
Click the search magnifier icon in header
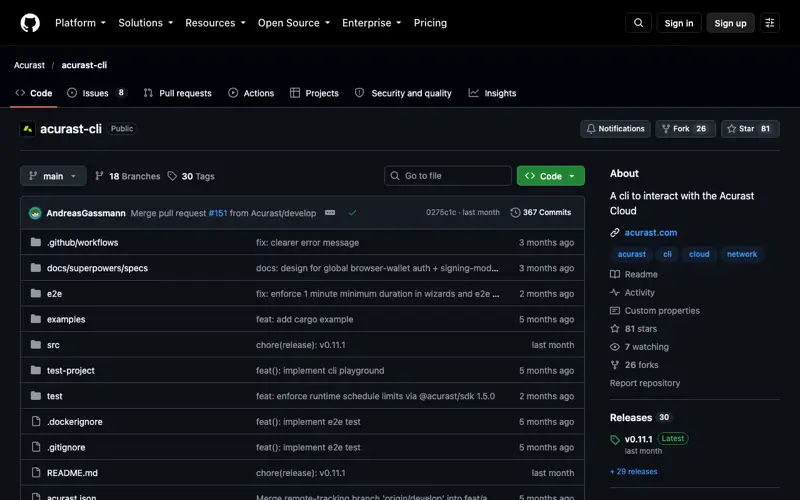pyautogui.click(x=638, y=23)
